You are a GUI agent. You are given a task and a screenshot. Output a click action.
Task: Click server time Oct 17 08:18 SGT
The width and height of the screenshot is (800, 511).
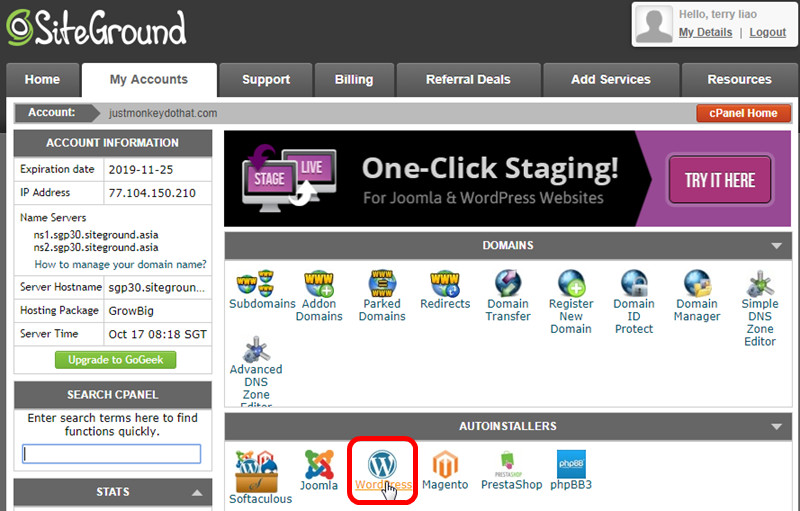[158, 334]
